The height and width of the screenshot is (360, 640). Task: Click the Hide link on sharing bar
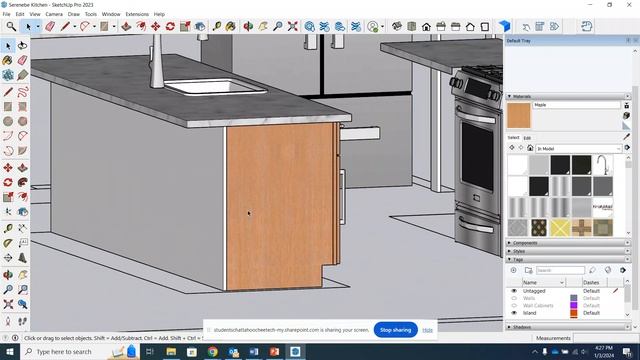tap(427, 330)
